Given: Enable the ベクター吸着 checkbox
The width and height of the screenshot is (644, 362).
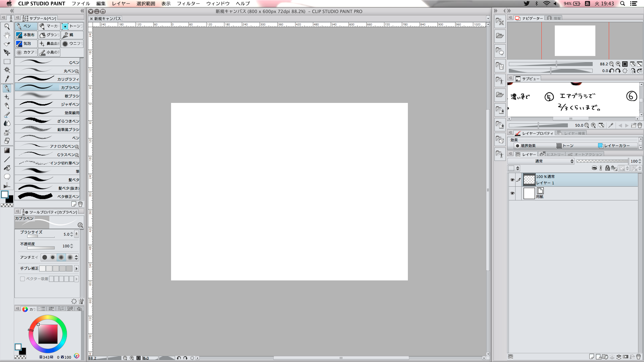Looking at the screenshot, I should pos(22,279).
